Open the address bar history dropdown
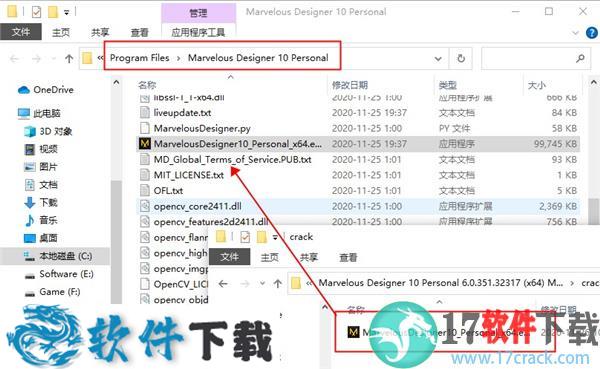Image resolution: width=600 pixels, height=369 pixels. (x=438, y=59)
